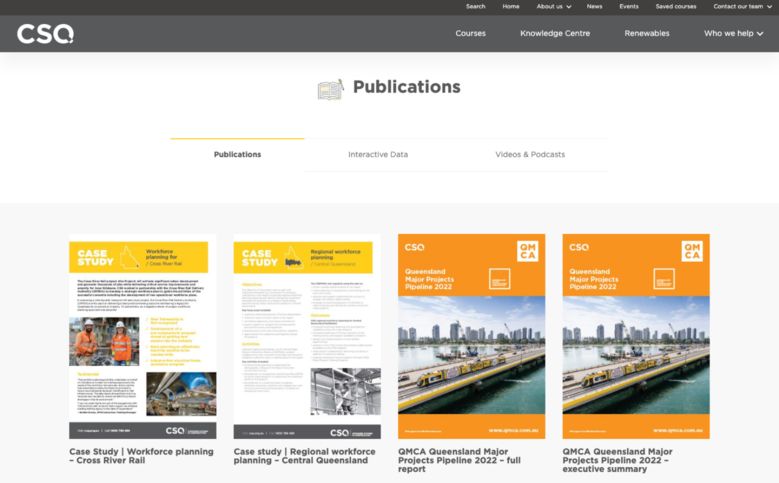The height and width of the screenshot is (483, 779).
Task: Expand Contact our team dropdown
Action: point(742,6)
